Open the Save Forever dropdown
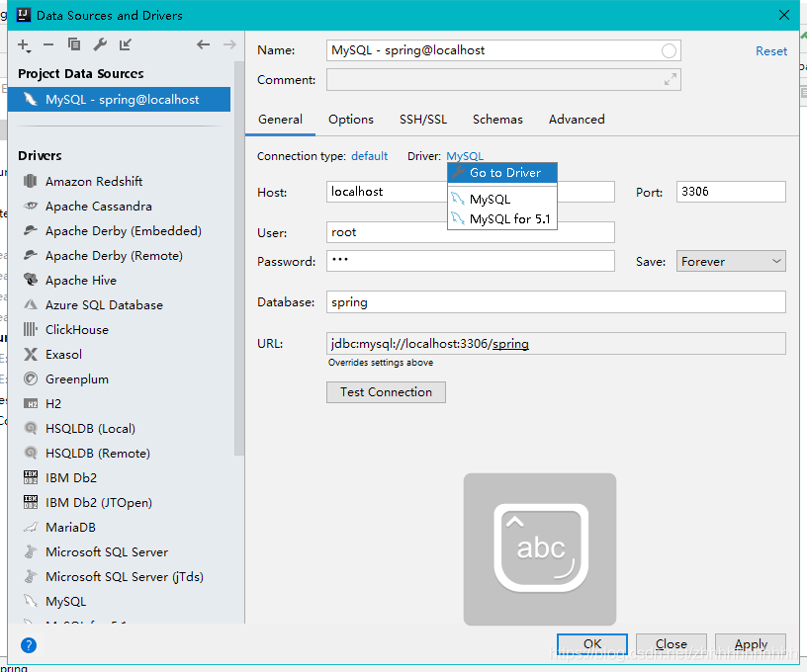Image resolution: width=807 pixels, height=672 pixels. point(731,261)
